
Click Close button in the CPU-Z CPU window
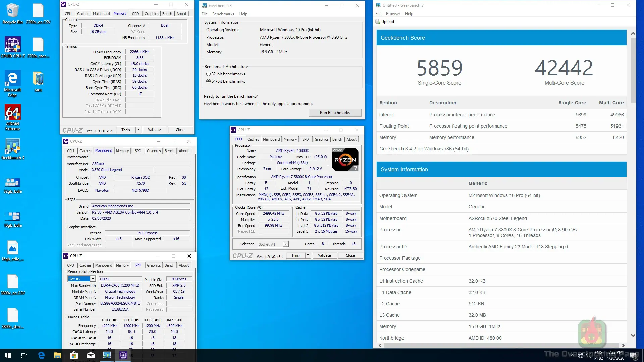tap(350, 255)
